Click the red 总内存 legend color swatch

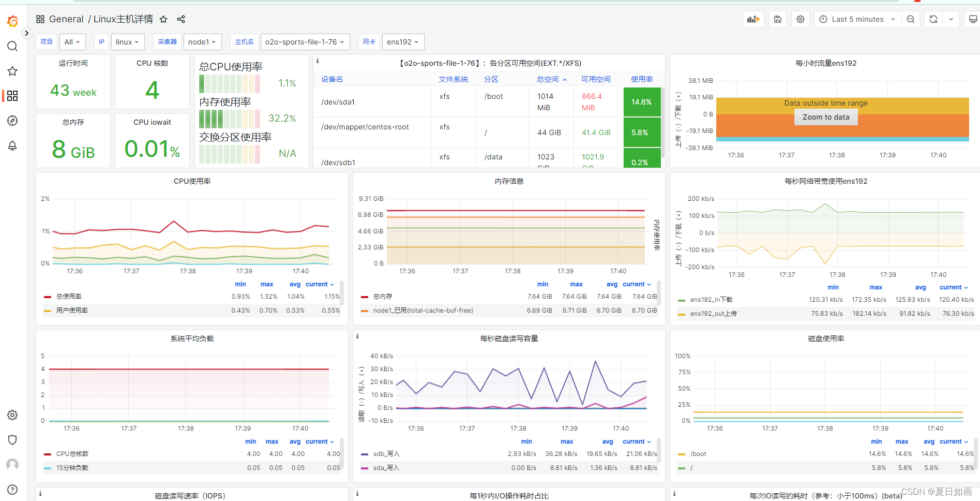pyautogui.click(x=365, y=297)
